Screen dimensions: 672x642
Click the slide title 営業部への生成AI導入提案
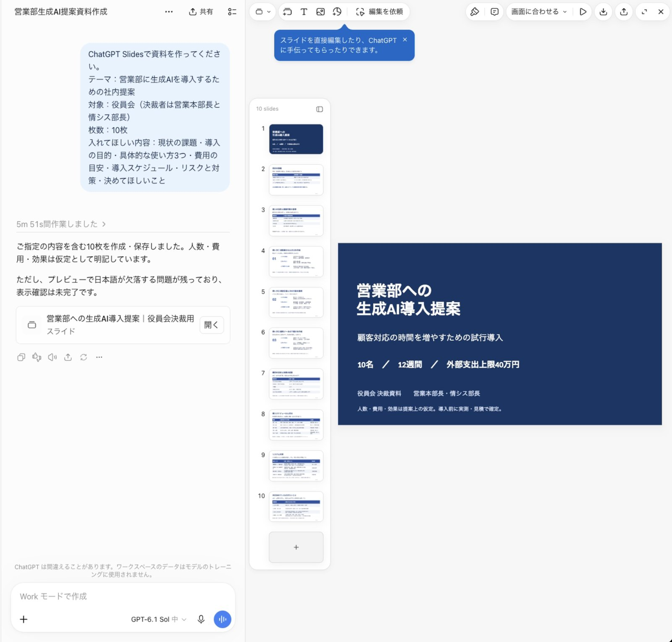click(x=408, y=300)
